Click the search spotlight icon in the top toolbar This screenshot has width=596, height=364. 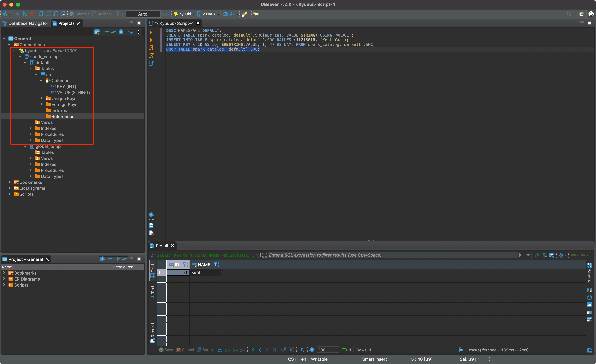(x=569, y=14)
